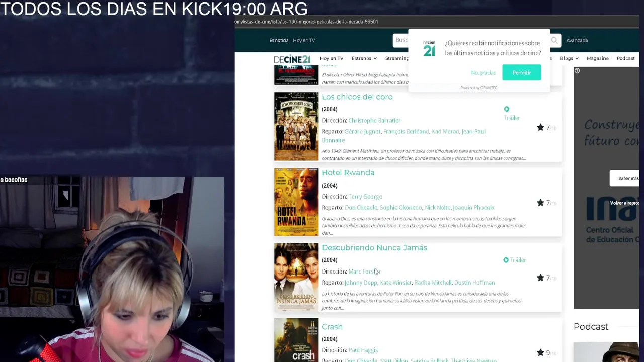Expand the Blogs dropdown menu

569,58
